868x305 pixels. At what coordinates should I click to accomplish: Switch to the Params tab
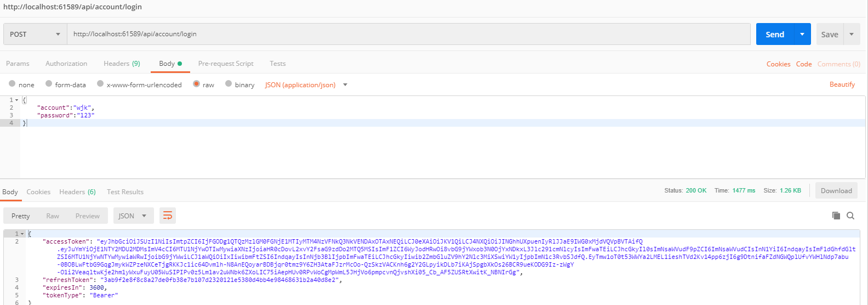(18, 64)
